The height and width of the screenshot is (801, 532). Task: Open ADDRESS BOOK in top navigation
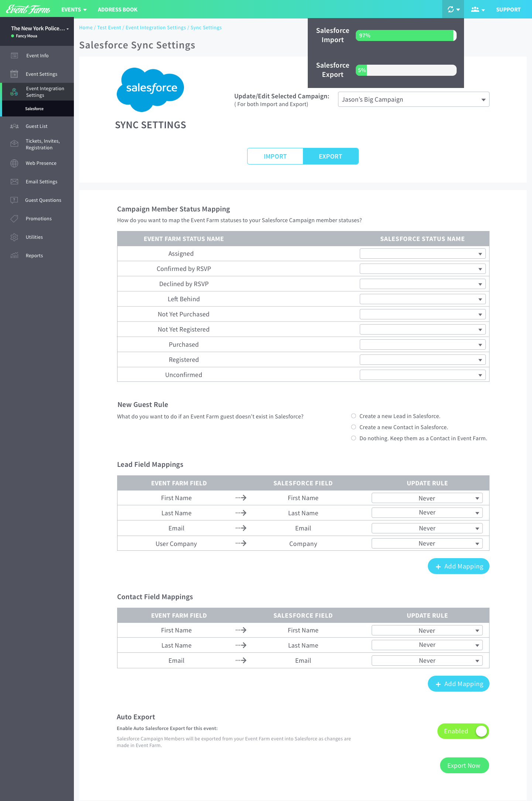pos(117,10)
